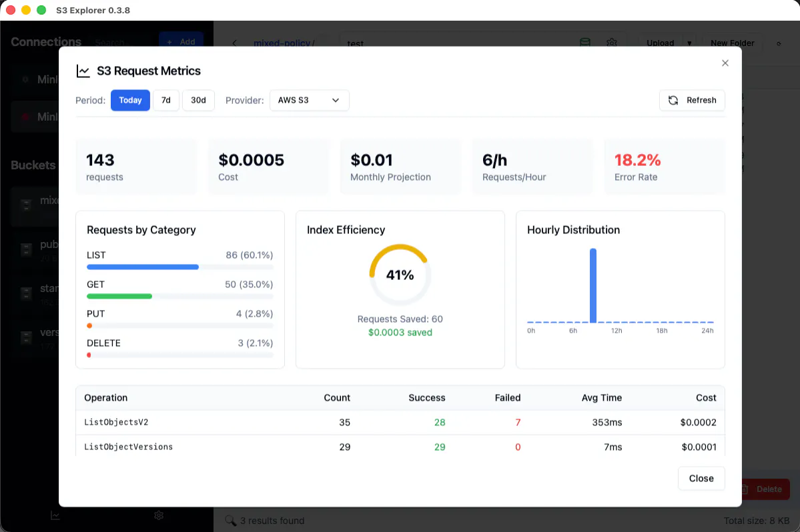Click the Delete button in background window
Image resolution: width=800 pixels, height=532 pixels.
click(765, 489)
